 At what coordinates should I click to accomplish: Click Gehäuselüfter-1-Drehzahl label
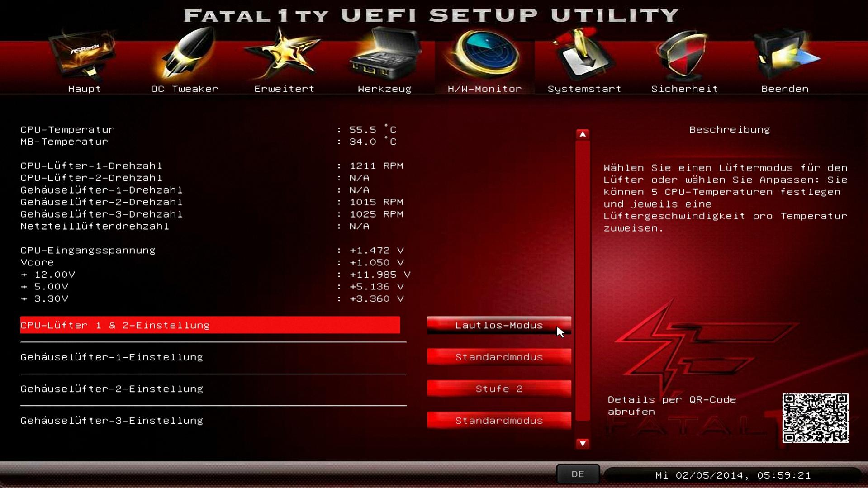point(102,190)
